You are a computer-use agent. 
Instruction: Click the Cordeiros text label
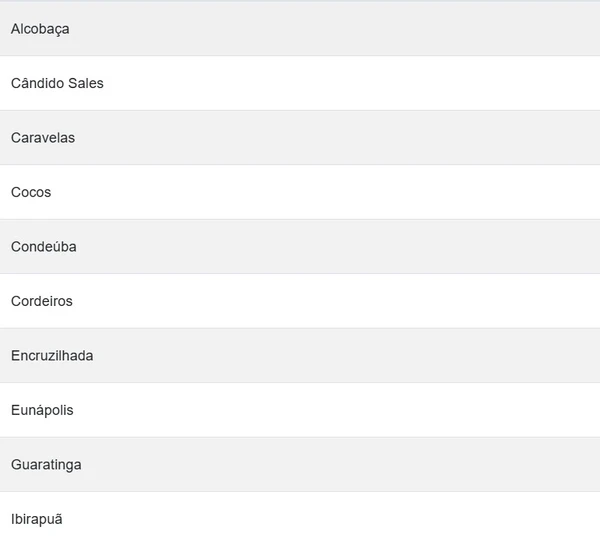[x=42, y=301]
